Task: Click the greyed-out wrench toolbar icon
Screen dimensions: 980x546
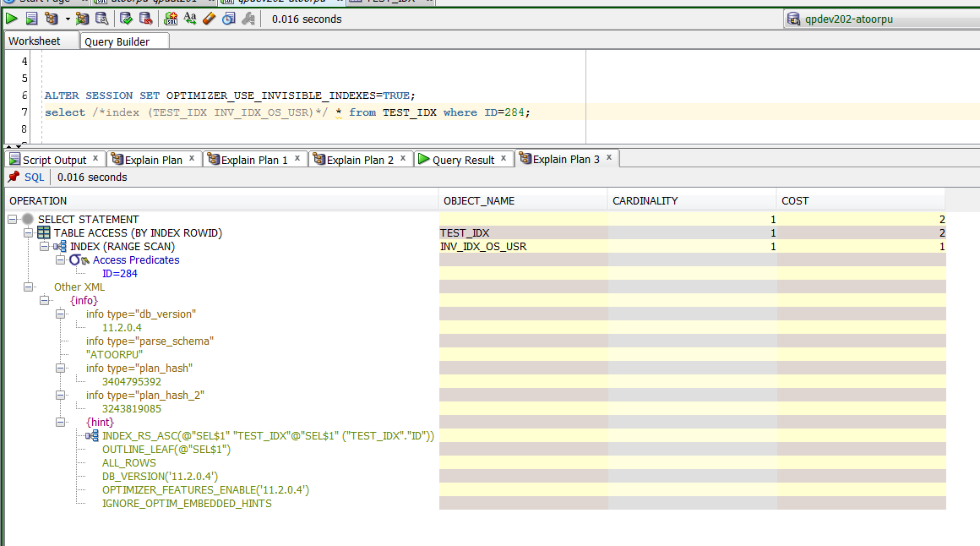Action: click(x=248, y=19)
